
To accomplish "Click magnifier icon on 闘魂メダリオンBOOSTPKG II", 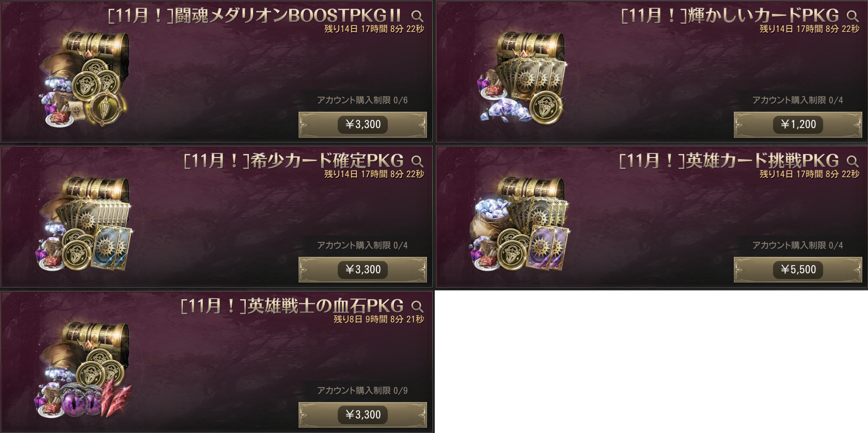I will pyautogui.click(x=417, y=17).
